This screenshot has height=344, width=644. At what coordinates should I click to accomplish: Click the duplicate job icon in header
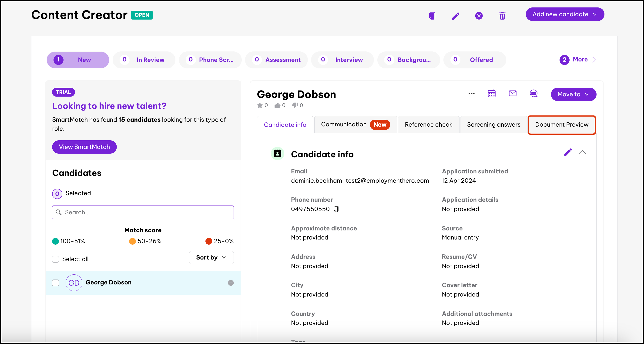(432, 16)
